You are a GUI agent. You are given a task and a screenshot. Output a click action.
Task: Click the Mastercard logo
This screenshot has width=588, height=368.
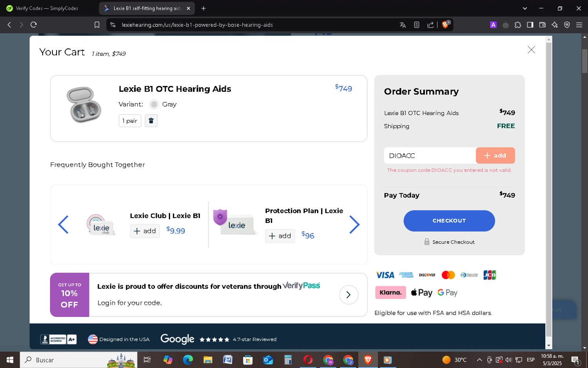click(x=448, y=275)
